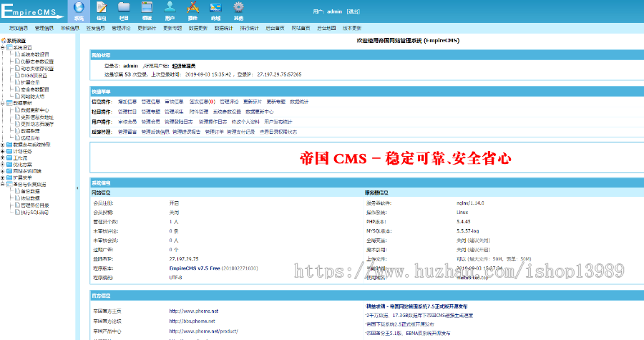The width and height of the screenshot is (644, 340).
Task: Open 数据整理 tree item
Action: [x=30, y=130]
